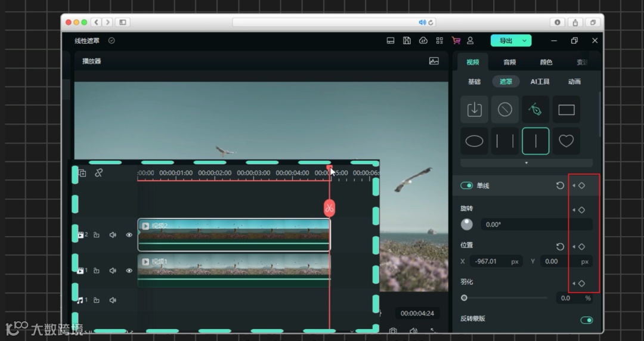The height and width of the screenshot is (341, 644).
Task: Toggle the browser sidebar button
Action: [123, 22]
